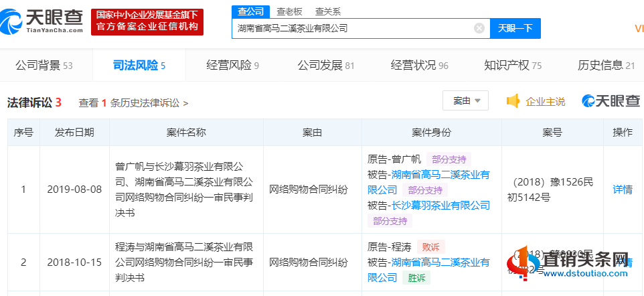Open the 公司背景 53 tab
The height and width of the screenshot is (296, 644).
[x=44, y=66]
